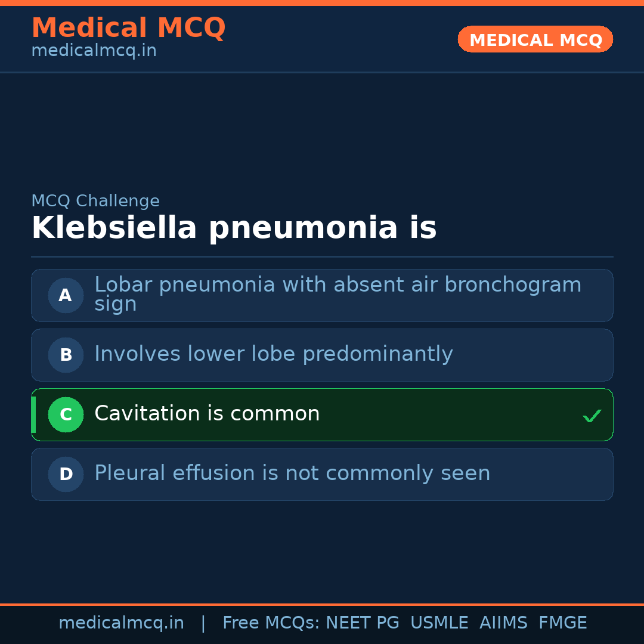Screen dimensions: 644x644
Task: Click "USMLE" in the footer
Action: coord(439,623)
